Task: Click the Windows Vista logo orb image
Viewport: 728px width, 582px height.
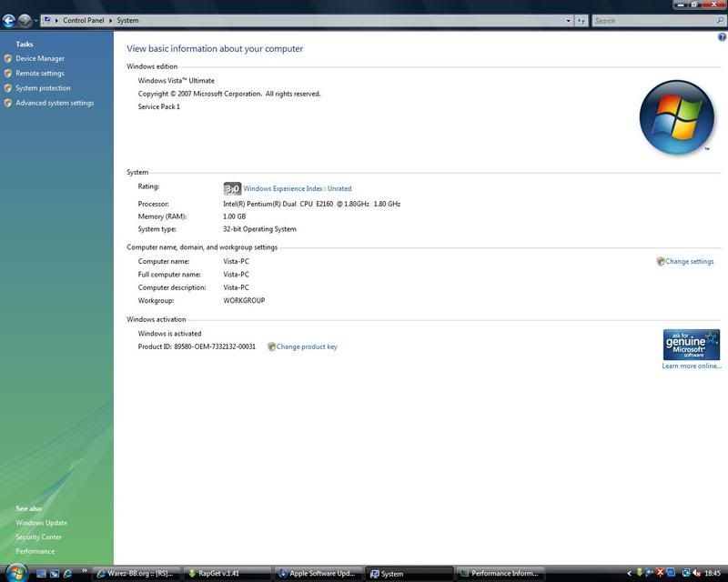Action: tap(676, 117)
